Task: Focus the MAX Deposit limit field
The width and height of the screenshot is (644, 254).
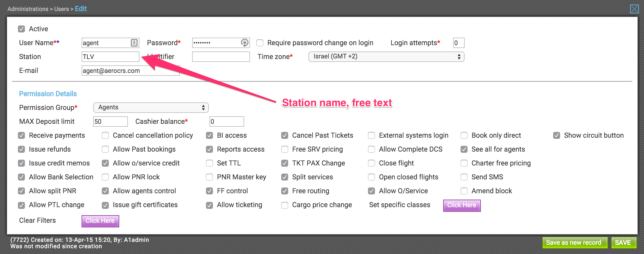Action: [x=110, y=122]
